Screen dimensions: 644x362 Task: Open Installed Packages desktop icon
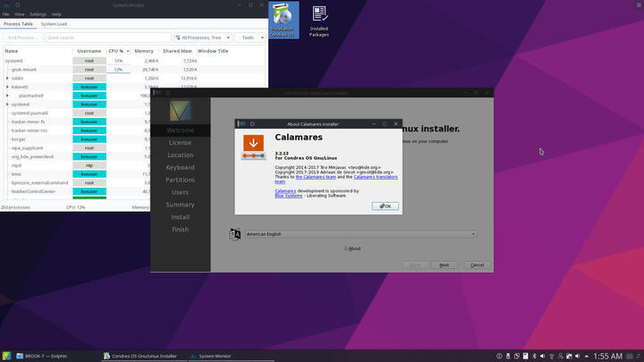click(x=319, y=20)
